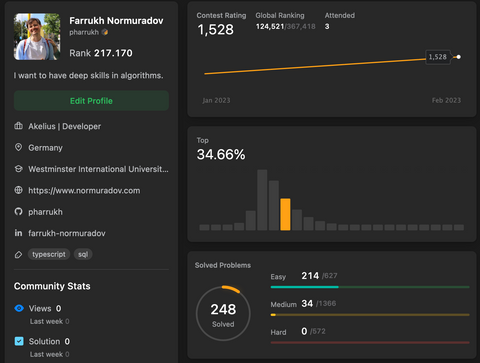480x363 pixels.
Task: Open the https://www.normuradov.com link
Action: pos(84,190)
